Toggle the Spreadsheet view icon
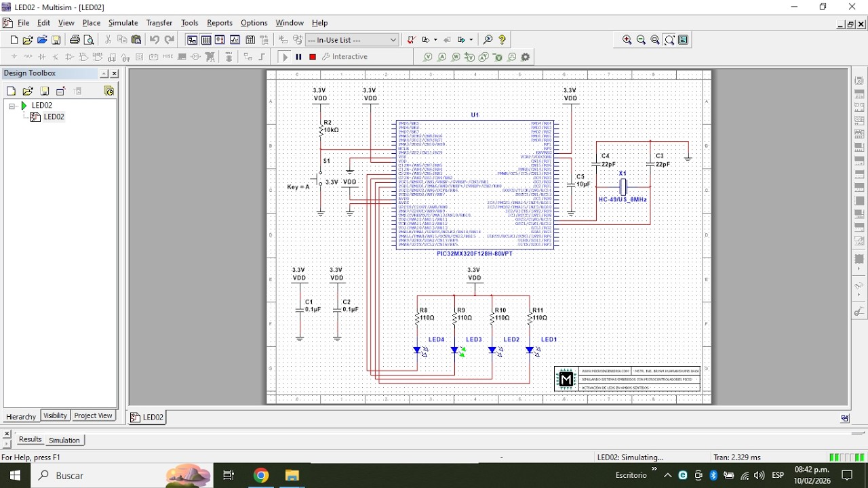Image resolution: width=868 pixels, height=488 pixels. 206,40
